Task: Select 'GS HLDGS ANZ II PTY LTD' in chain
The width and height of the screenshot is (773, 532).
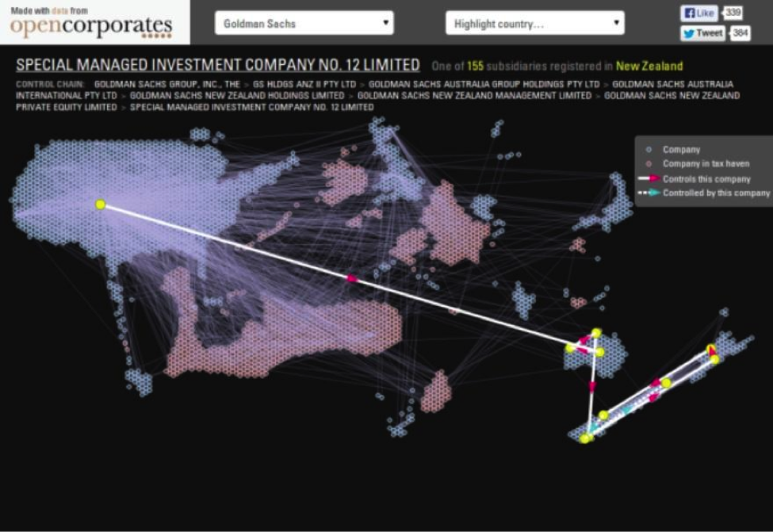Action: click(x=305, y=84)
